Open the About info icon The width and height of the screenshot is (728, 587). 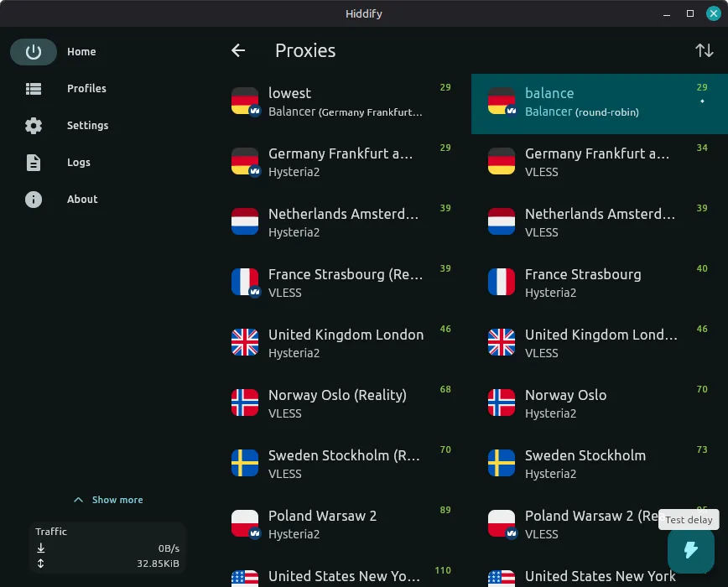pos(34,200)
